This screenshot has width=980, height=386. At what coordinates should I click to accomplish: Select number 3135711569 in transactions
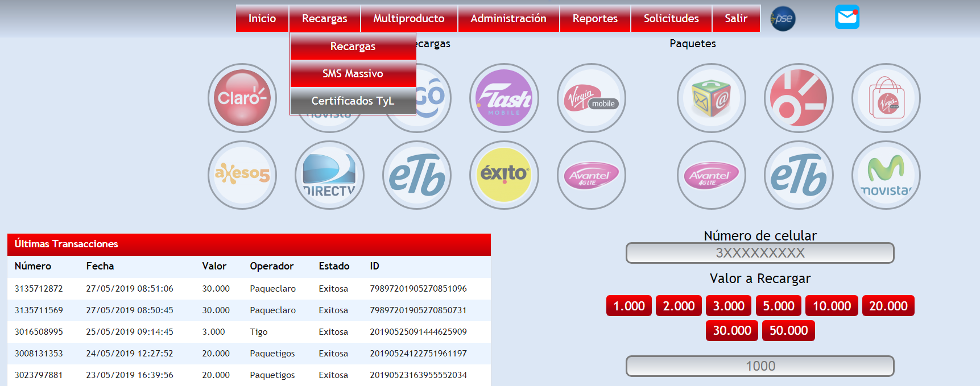(39, 310)
